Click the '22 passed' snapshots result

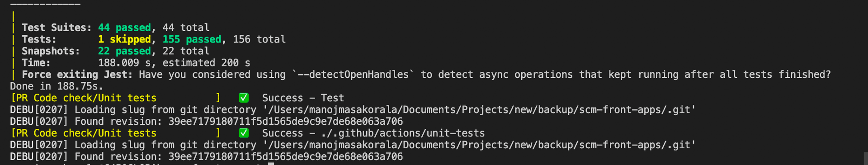(x=124, y=51)
